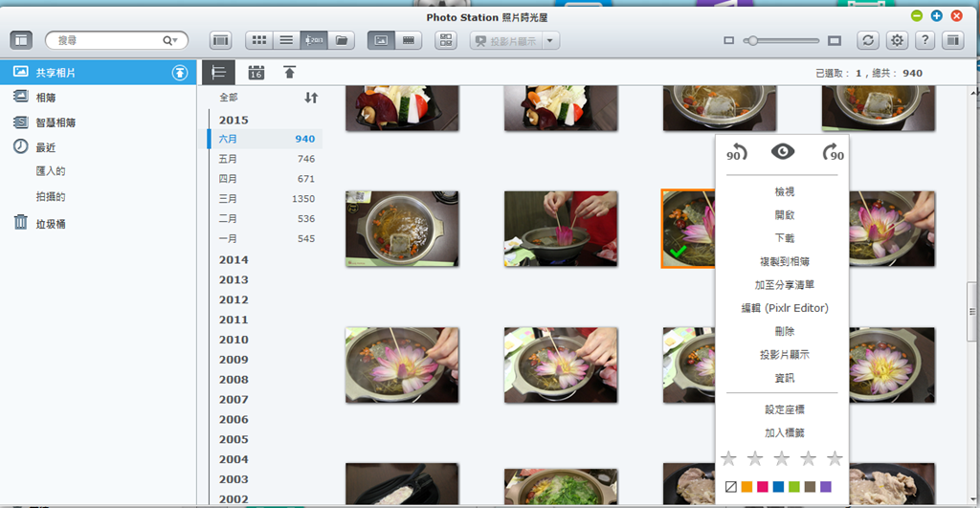Click the multi-select mode icon
This screenshot has width=980, height=508.
(446, 40)
